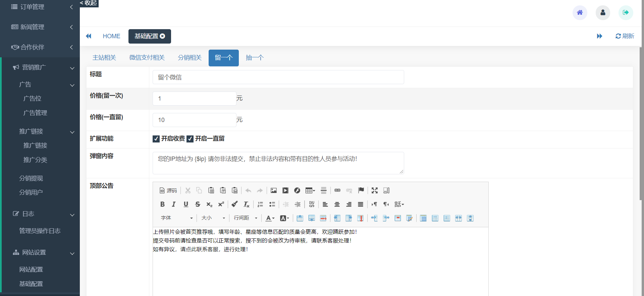Screen dimensions: 644x296
Task: Toggle 源码 source code view
Action: pos(168,190)
